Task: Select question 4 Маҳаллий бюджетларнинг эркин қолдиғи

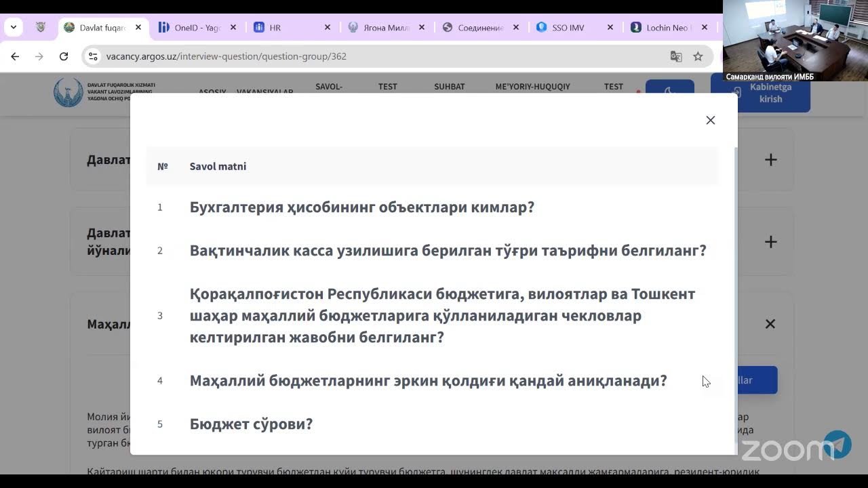Action: (x=429, y=381)
